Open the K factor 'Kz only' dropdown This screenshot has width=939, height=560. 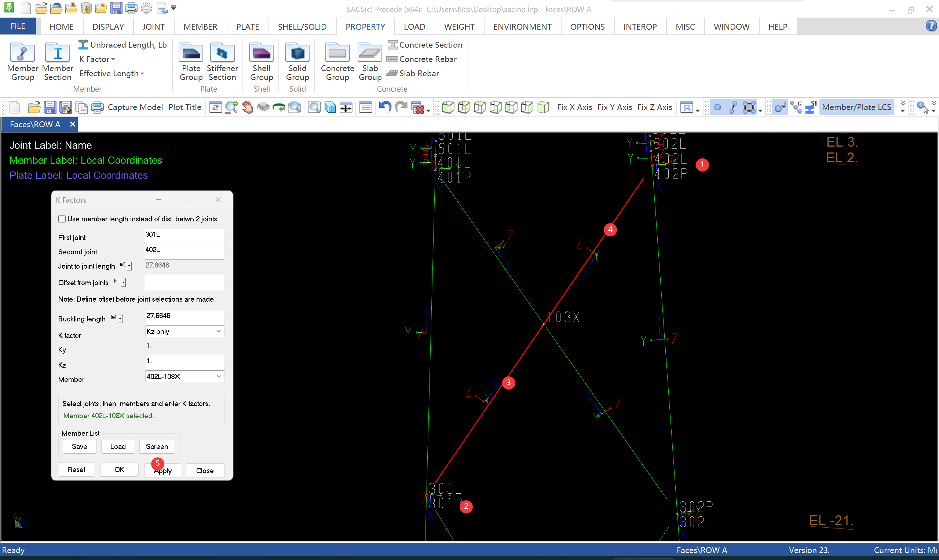click(184, 331)
